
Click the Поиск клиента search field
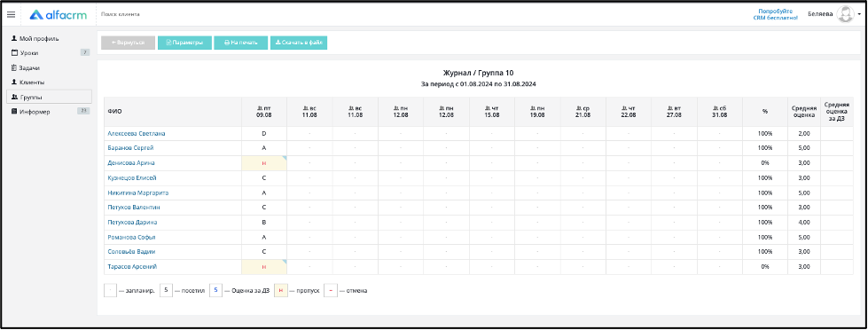[120, 14]
